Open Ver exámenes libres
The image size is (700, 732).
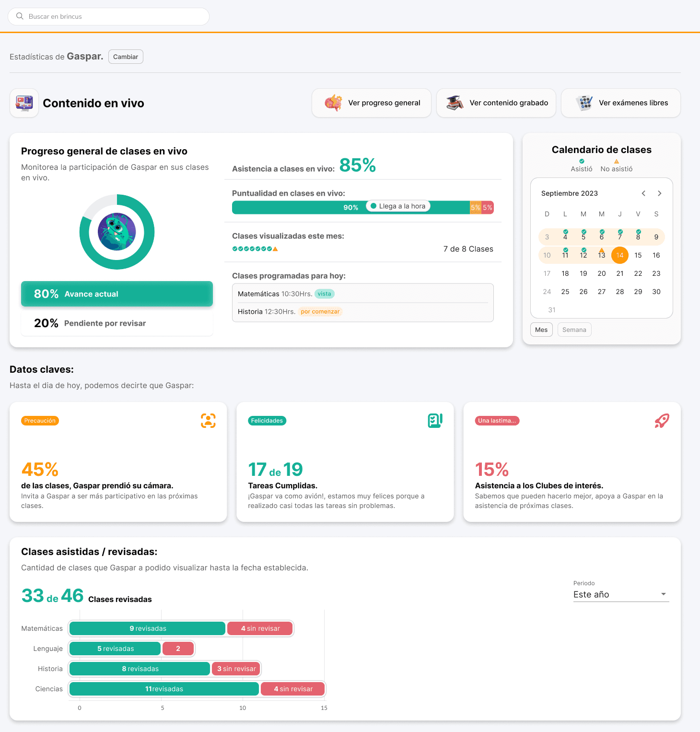[x=621, y=103]
